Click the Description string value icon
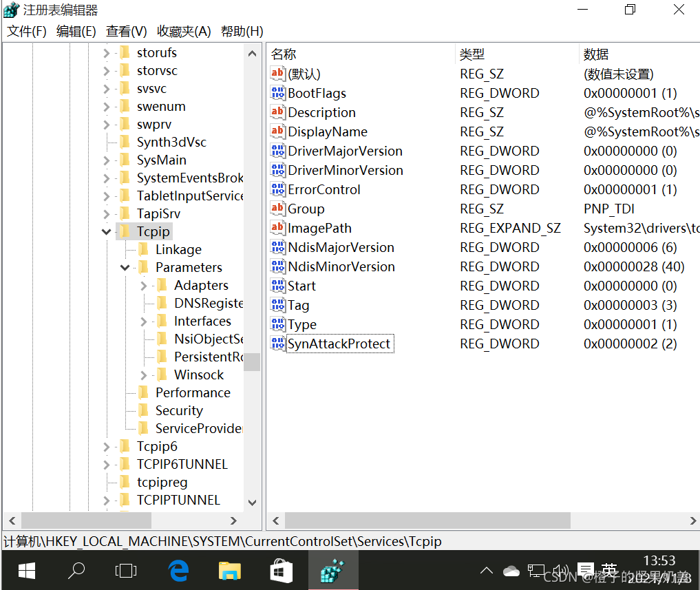Screen dimensions: 700x590 (277, 112)
